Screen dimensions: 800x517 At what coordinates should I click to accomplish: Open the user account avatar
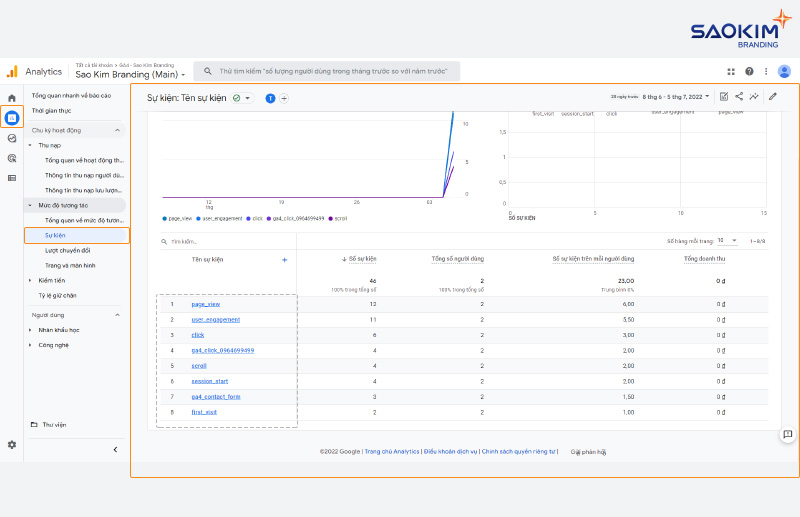[x=784, y=71]
